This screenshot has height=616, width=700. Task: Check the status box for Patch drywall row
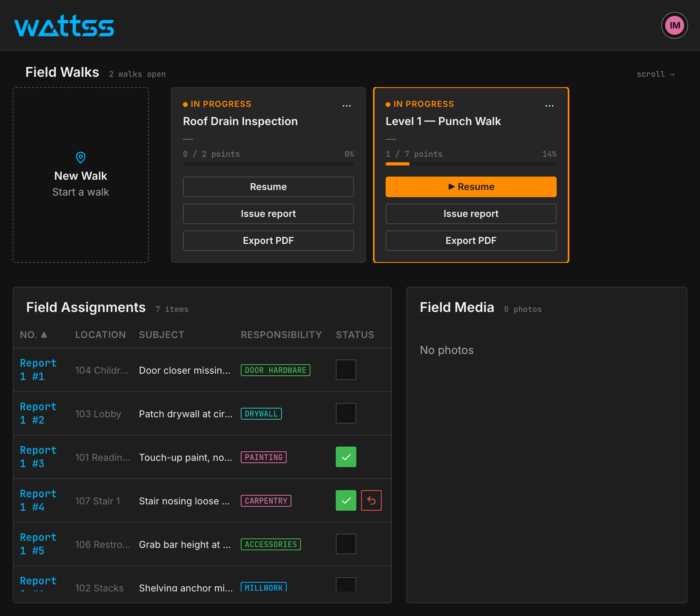point(346,413)
